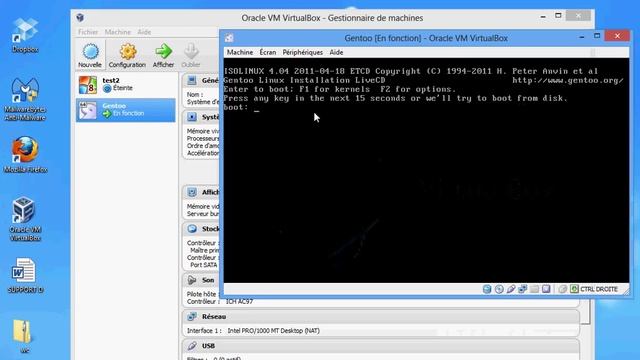Open the Dropbox desktop shortcut
This screenshot has height=360, width=640.
[x=25, y=36]
